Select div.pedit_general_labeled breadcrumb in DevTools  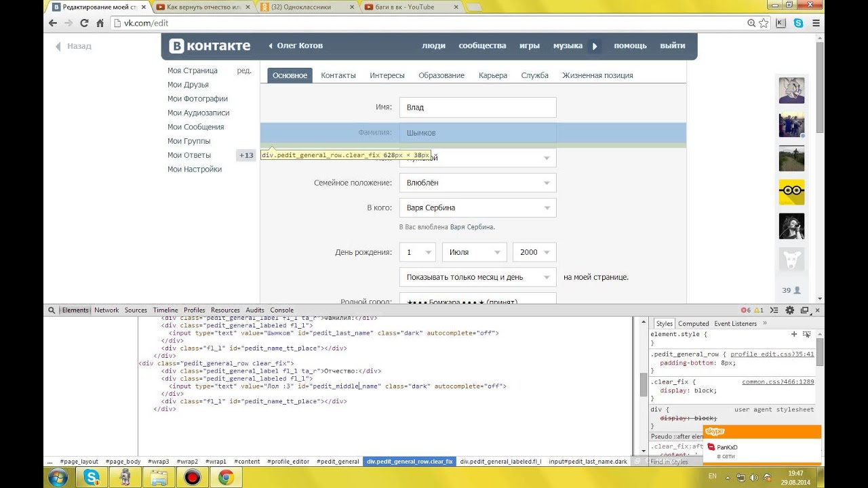500,462
